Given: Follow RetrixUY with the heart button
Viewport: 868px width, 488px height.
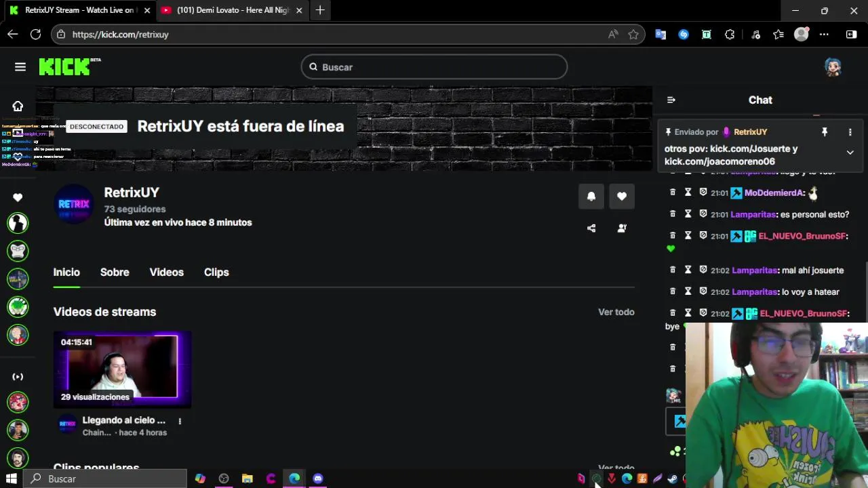Looking at the screenshot, I should pos(622,197).
